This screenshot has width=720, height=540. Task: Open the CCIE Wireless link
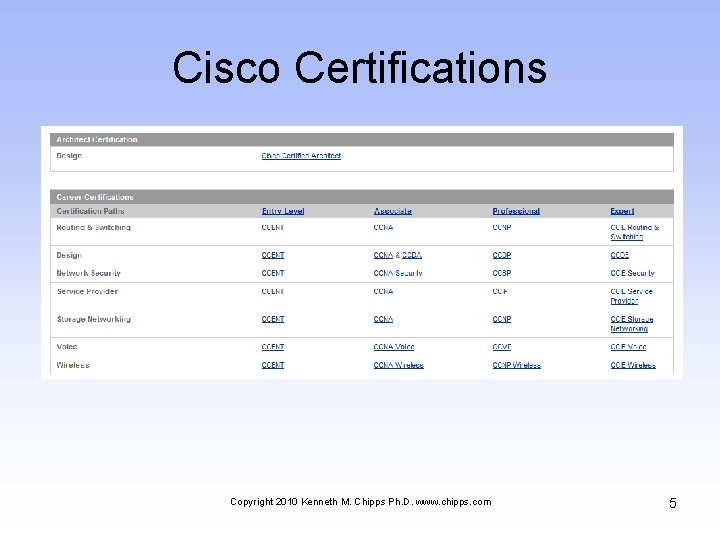click(x=633, y=365)
